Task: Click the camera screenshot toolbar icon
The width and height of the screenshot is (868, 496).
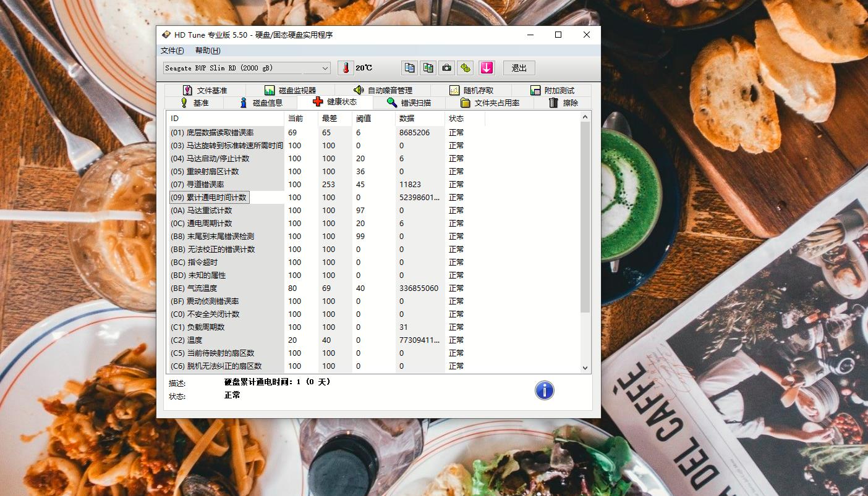Action: (x=446, y=67)
